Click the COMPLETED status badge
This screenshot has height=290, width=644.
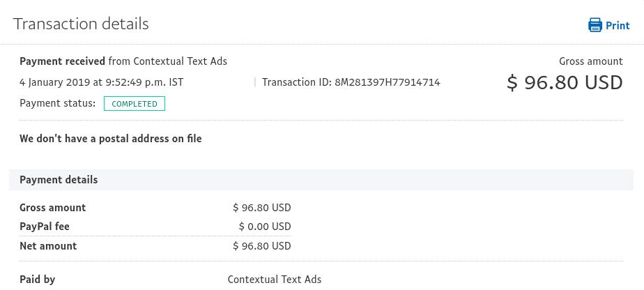pyautogui.click(x=135, y=103)
